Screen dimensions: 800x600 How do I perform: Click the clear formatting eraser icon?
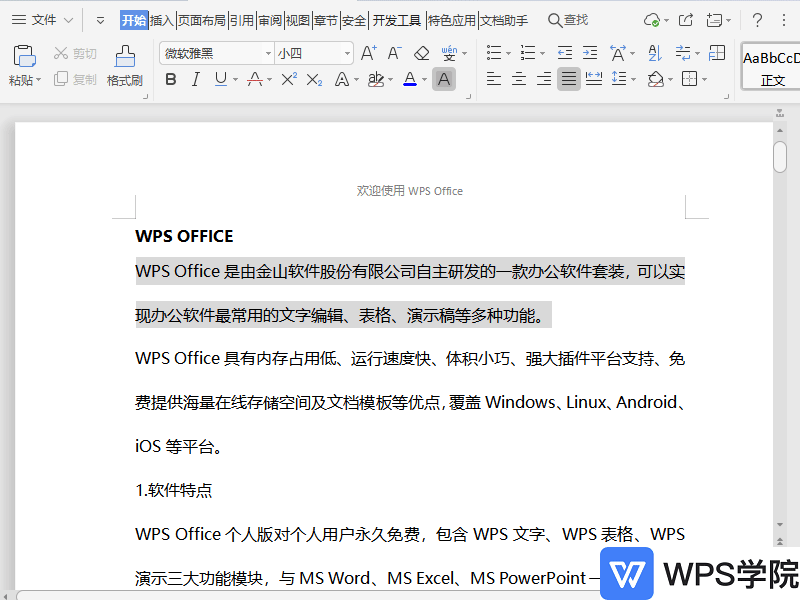420,53
